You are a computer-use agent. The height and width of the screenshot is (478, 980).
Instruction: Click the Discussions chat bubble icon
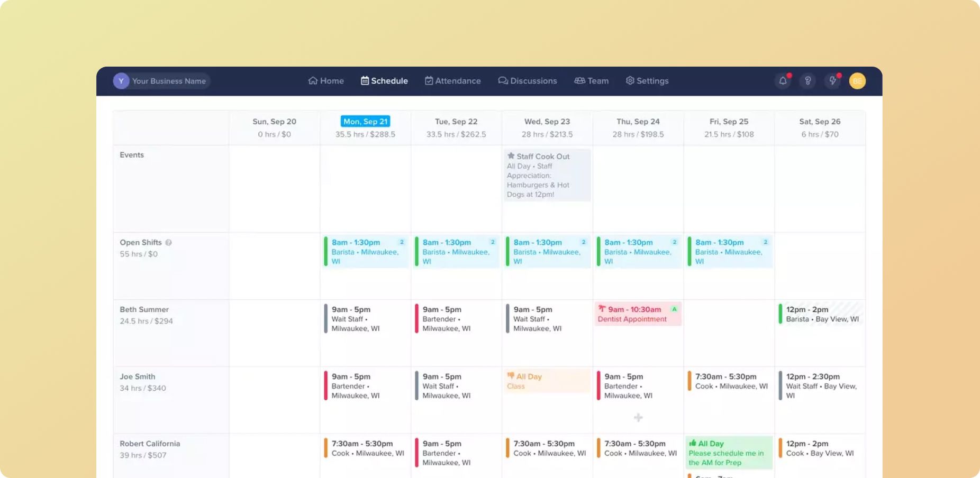[503, 81]
